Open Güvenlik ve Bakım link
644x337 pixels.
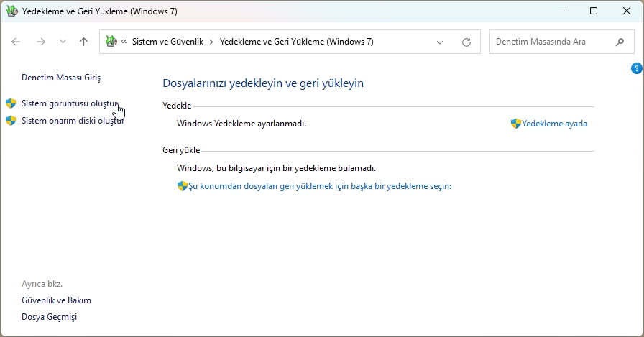coord(56,300)
